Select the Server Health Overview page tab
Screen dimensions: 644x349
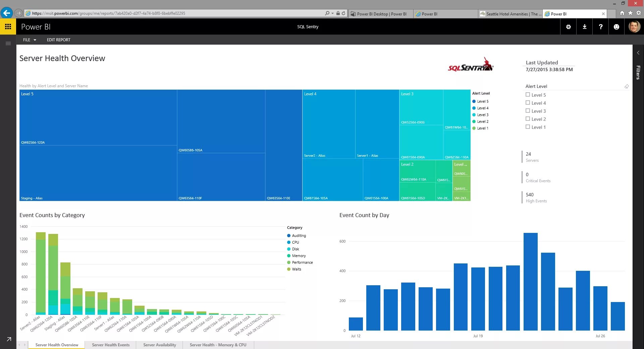click(57, 345)
